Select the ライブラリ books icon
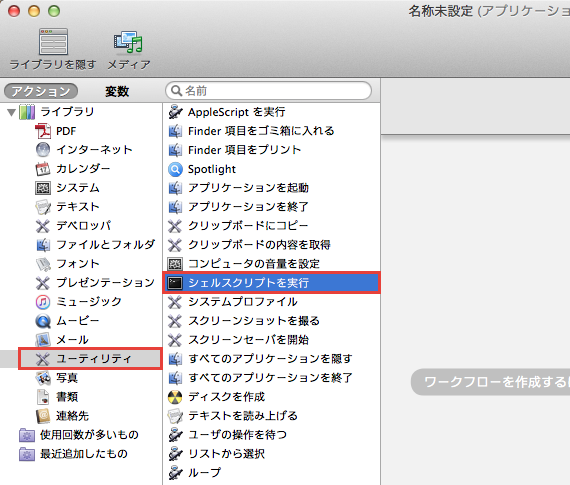The width and height of the screenshot is (570, 485). click(x=27, y=112)
